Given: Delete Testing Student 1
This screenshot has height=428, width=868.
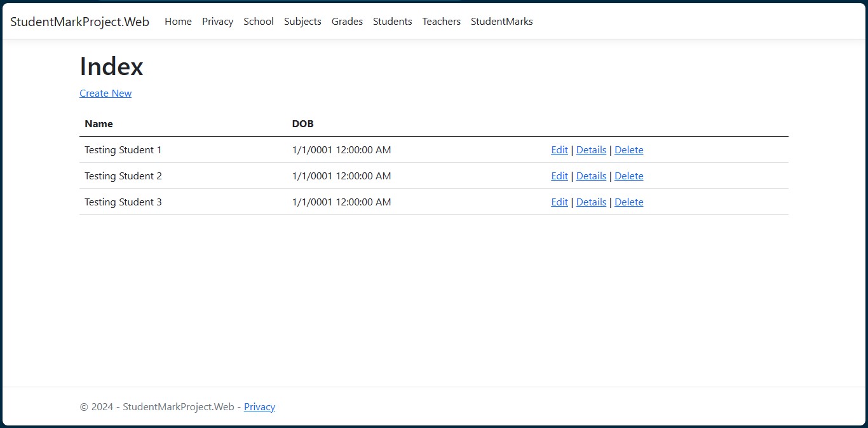Looking at the screenshot, I should coord(628,149).
